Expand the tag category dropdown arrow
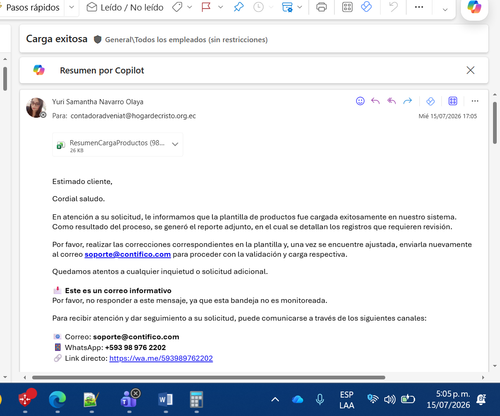 (x=190, y=7)
